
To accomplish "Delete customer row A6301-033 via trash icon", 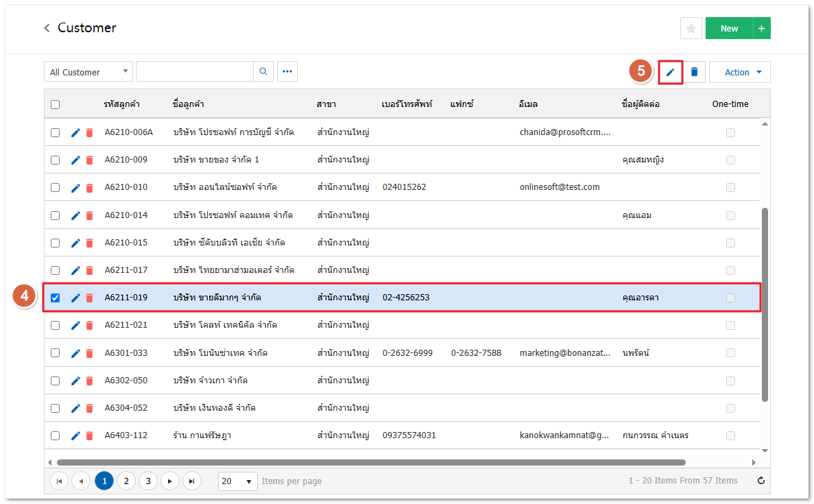I will coord(89,353).
